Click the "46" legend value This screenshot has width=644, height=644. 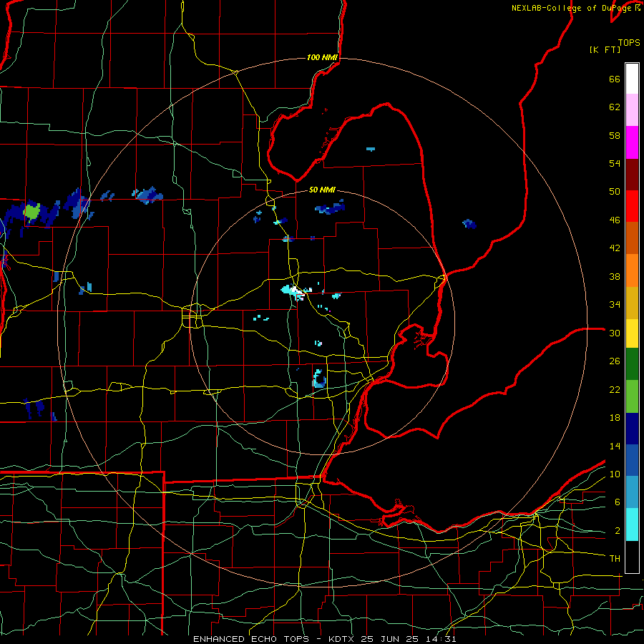tap(615, 220)
